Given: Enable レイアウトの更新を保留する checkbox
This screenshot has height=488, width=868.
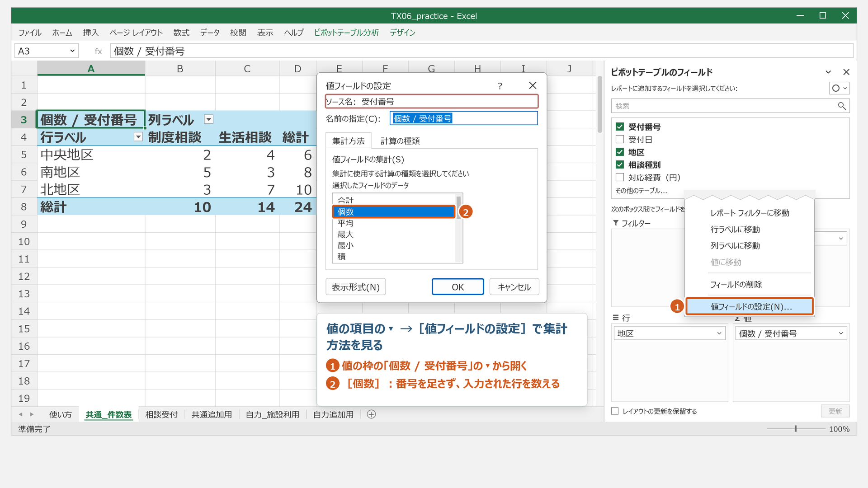Looking at the screenshot, I should (x=615, y=411).
